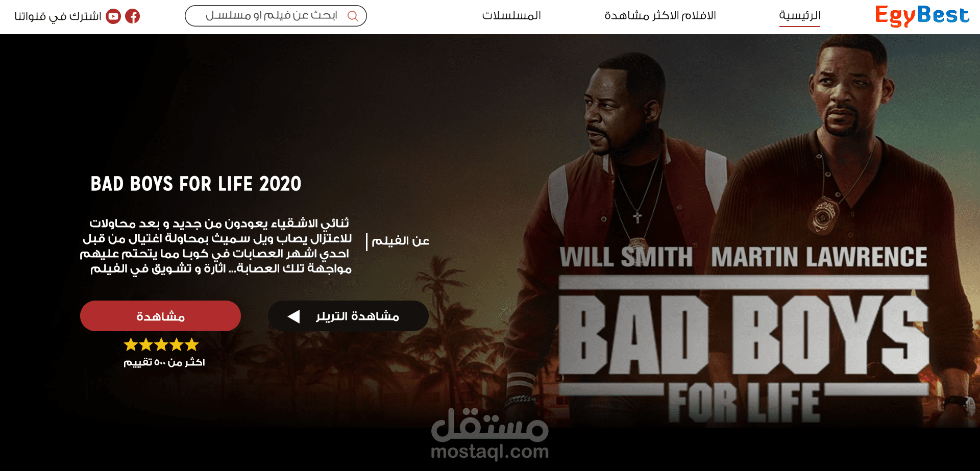Click the first rating star
This screenshot has width=980, height=471.
131,344
